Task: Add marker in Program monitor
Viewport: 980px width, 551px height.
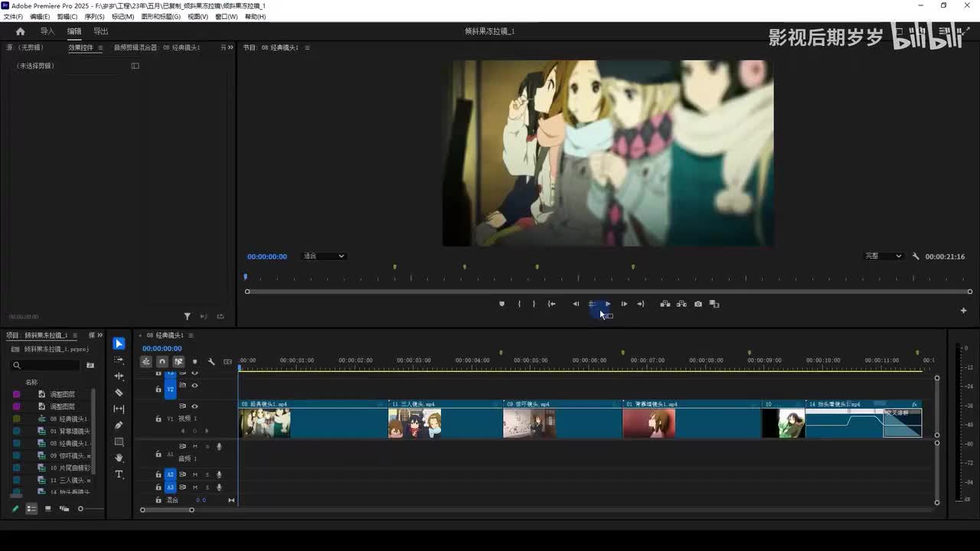Action: (x=501, y=304)
